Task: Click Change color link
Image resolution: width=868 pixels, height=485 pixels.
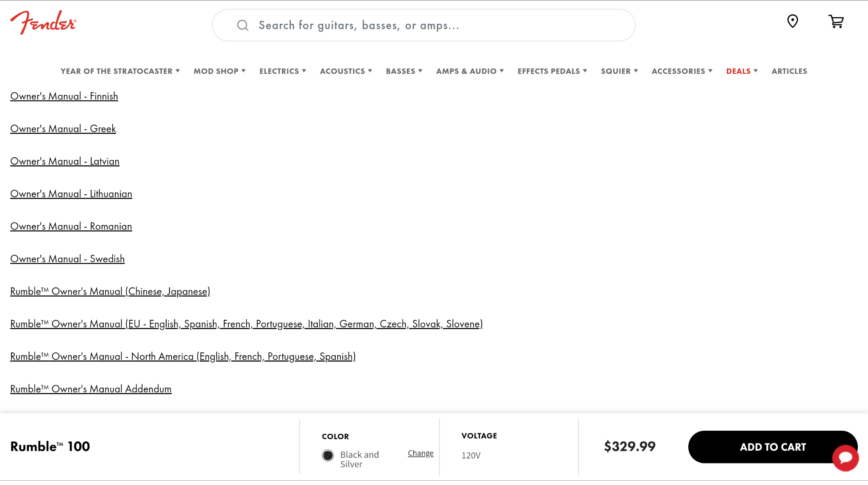Action: point(420,453)
